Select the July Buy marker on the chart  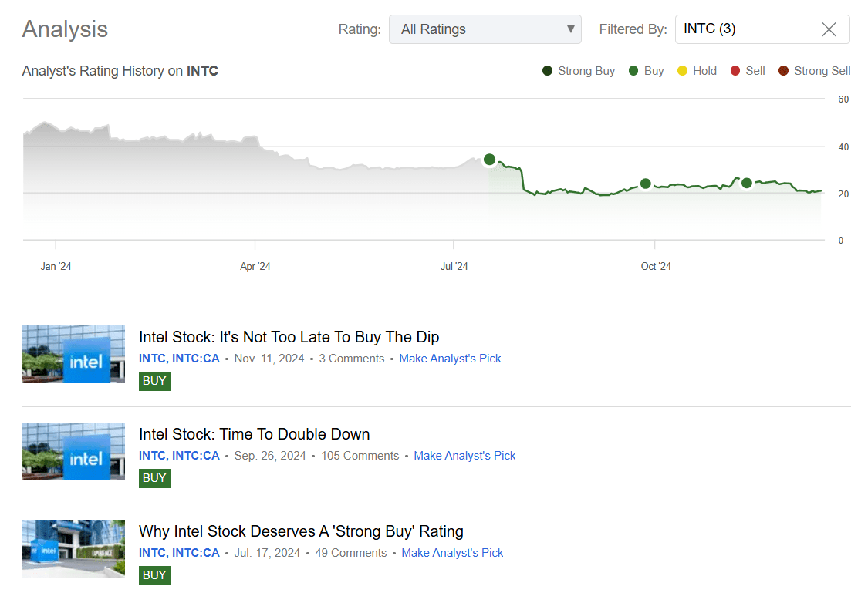click(x=489, y=160)
